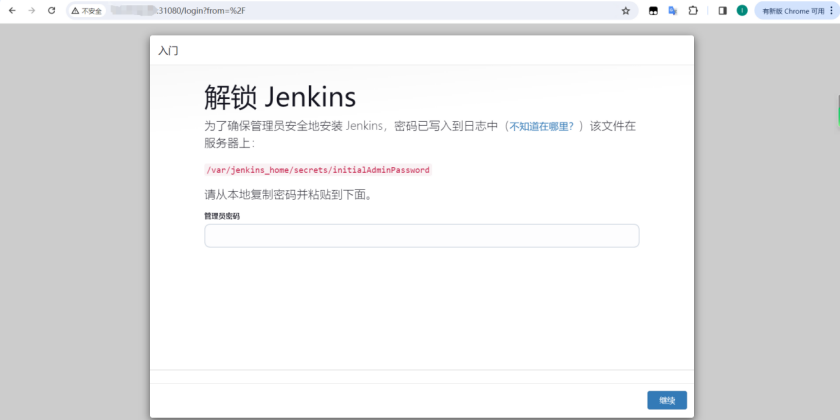840x420 pixels.
Task: Bookmark this page with the star icon
Action: point(626,11)
